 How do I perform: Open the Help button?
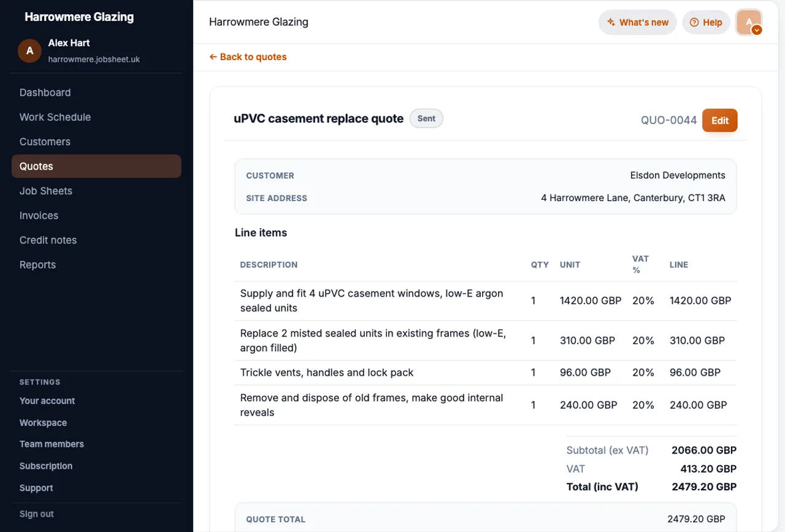click(706, 23)
